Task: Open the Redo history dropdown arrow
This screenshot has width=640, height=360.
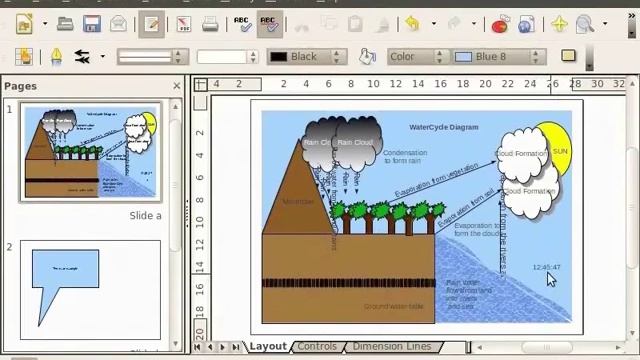Action: [x=474, y=24]
